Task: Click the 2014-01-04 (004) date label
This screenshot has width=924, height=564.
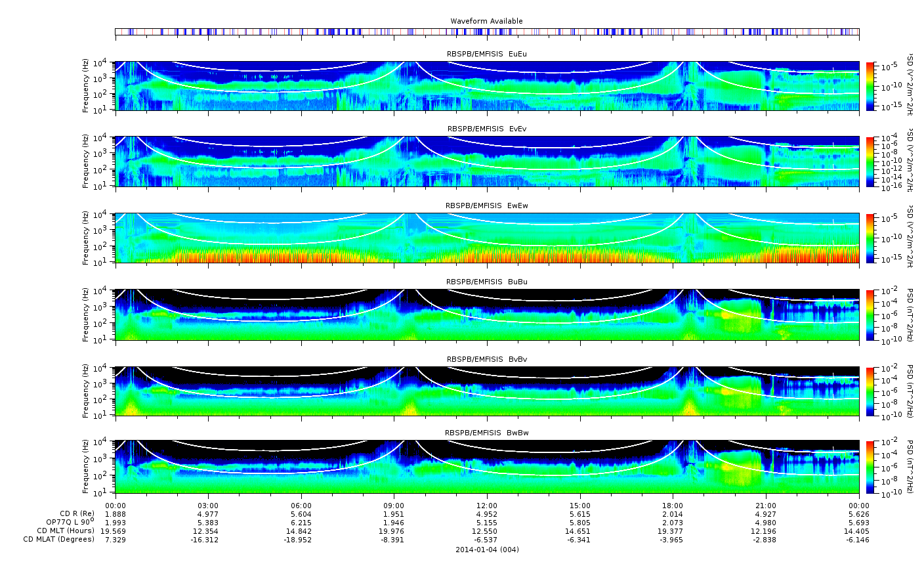Action: [x=487, y=550]
